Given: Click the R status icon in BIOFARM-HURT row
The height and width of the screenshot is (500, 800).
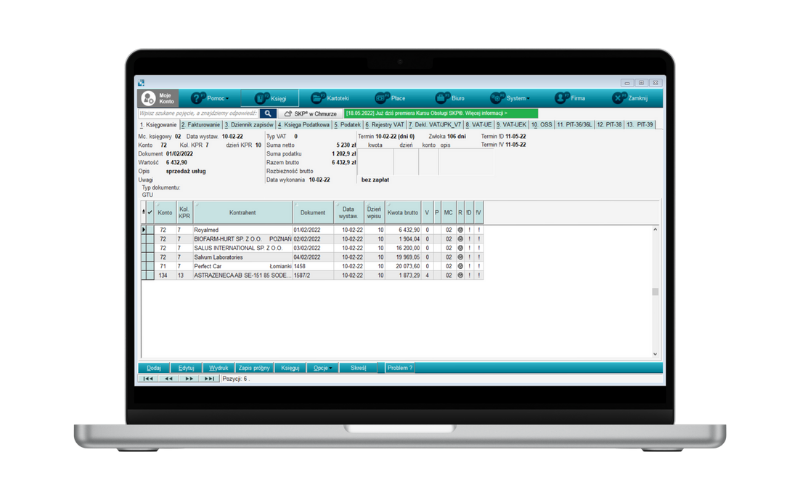Looking at the screenshot, I should click(x=460, y=239).
